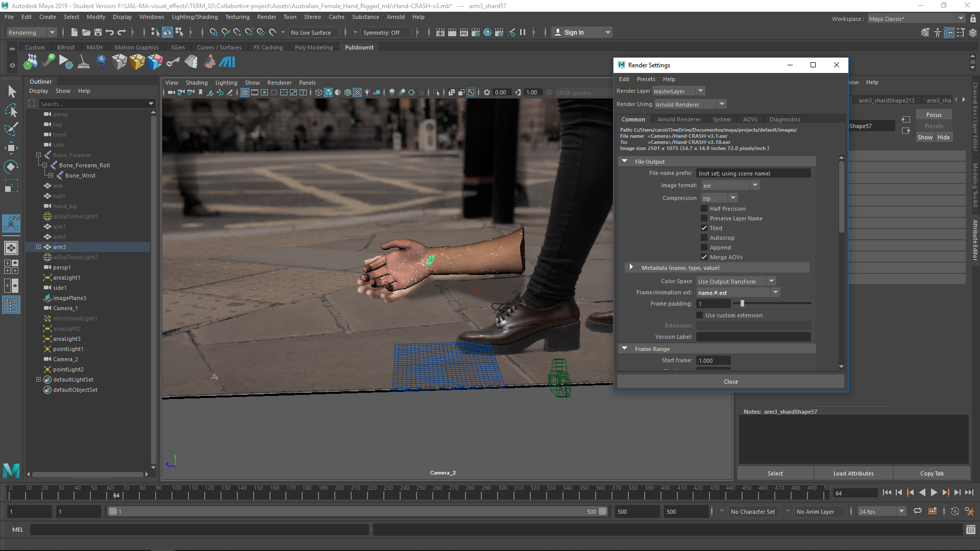This screenshot has width=980, height=551.
Task: Click the MASH network shelf icon
Action: coord(227,62)
